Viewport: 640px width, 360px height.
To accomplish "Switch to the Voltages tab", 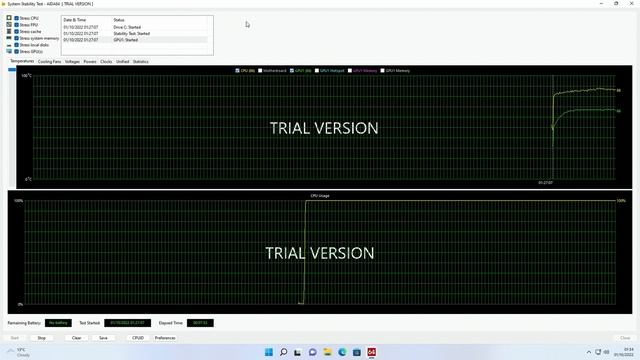I will pyautogui.click(x=72, y=62).
